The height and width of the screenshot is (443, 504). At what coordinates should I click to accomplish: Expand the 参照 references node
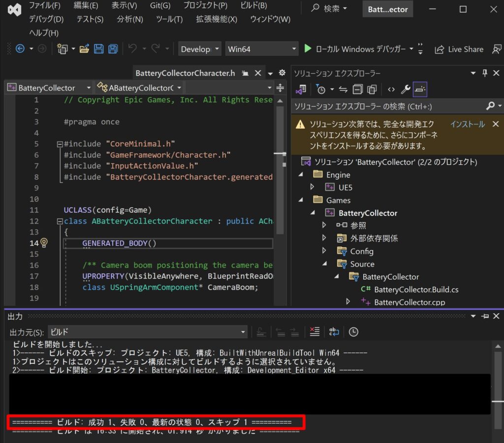pyautogui.click(x=324, y=225)
